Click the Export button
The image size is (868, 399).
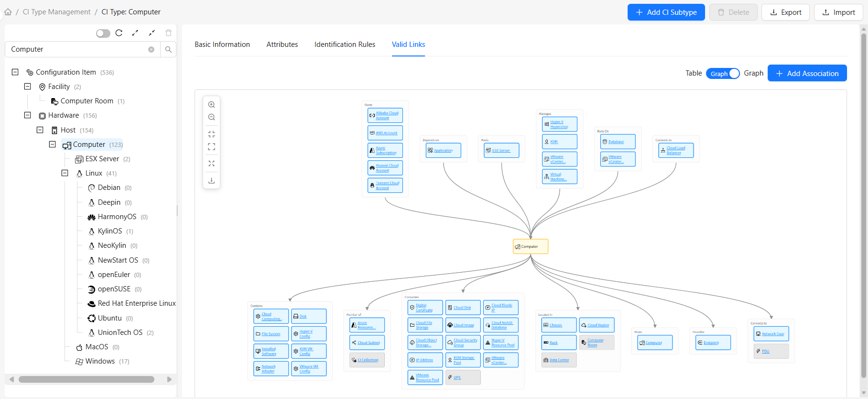click(785, 12)
